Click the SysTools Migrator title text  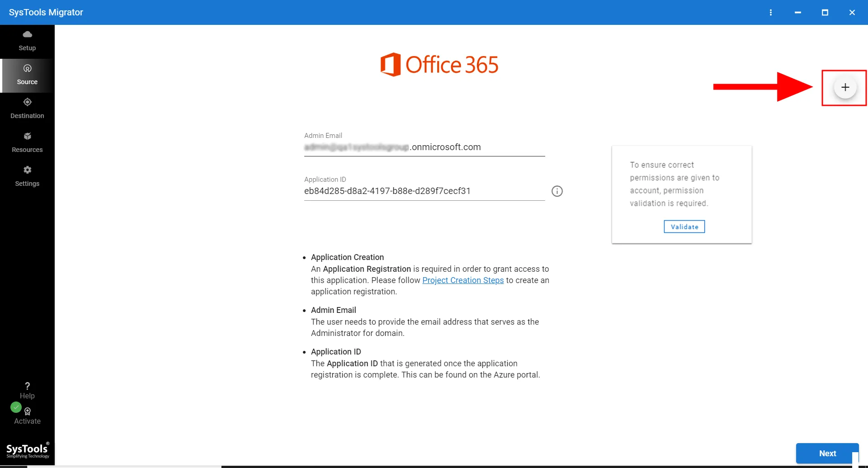click(x=46, y=12)
